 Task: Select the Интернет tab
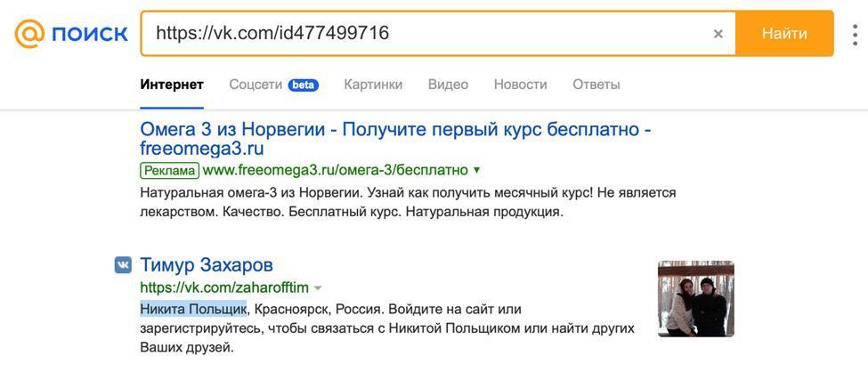(x=172, y=85)
